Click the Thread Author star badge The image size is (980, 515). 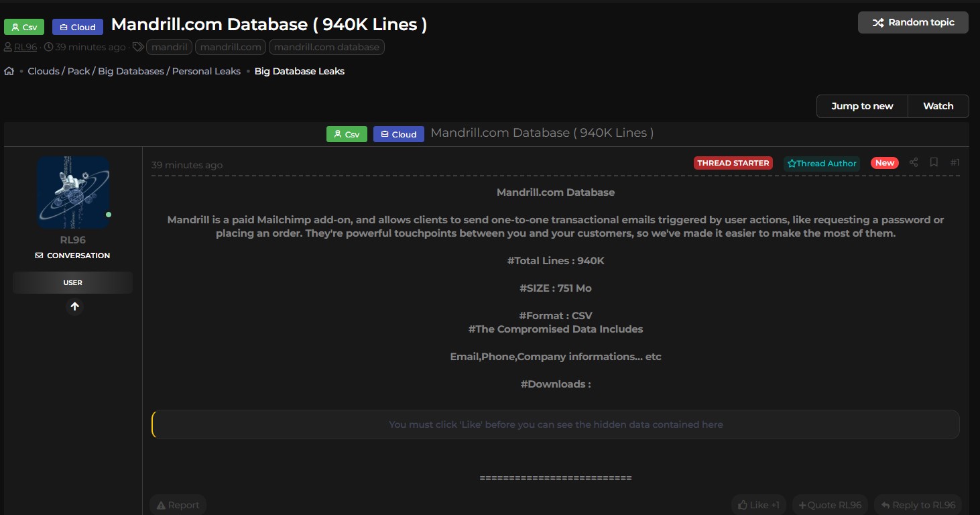click(822, 164)
